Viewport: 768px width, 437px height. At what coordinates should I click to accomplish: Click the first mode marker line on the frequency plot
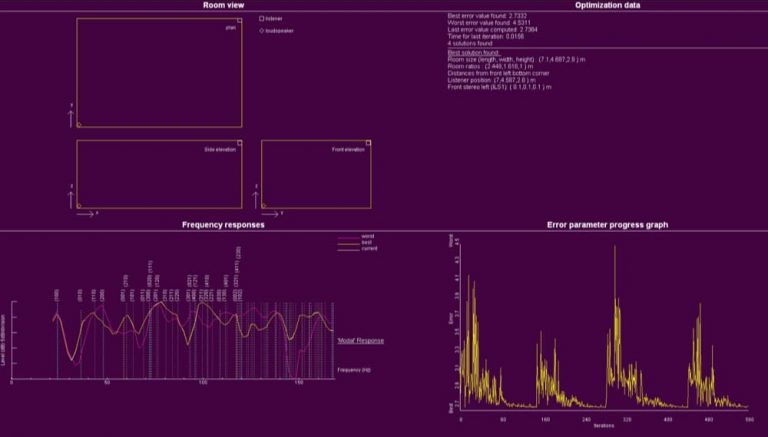tap(57, 340)
